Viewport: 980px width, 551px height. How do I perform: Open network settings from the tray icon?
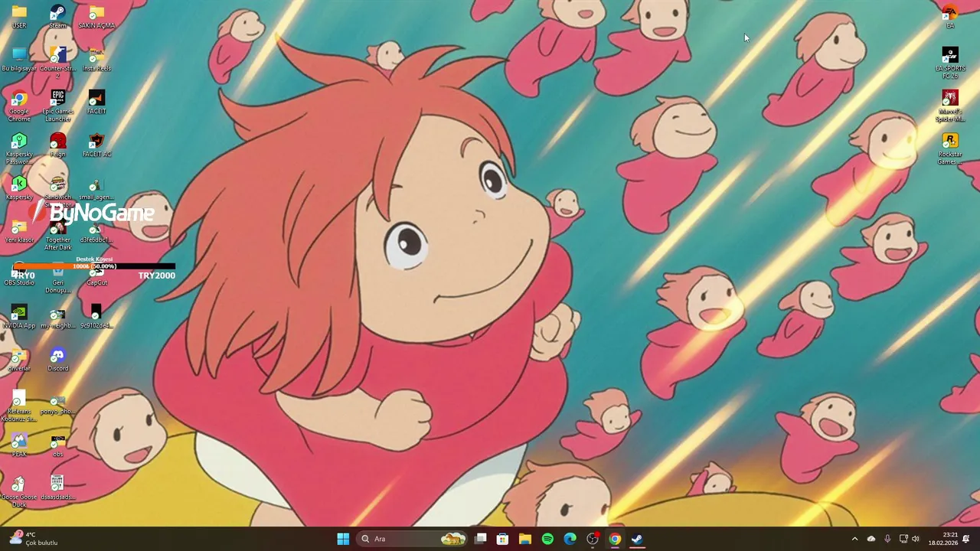pyautogui.click(x=903, y=539)
